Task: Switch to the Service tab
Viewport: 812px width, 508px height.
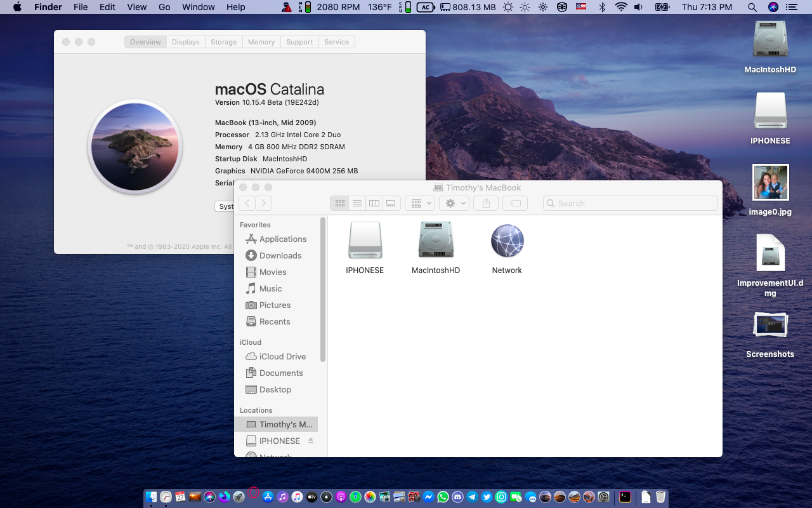Action: pos(337,42)
